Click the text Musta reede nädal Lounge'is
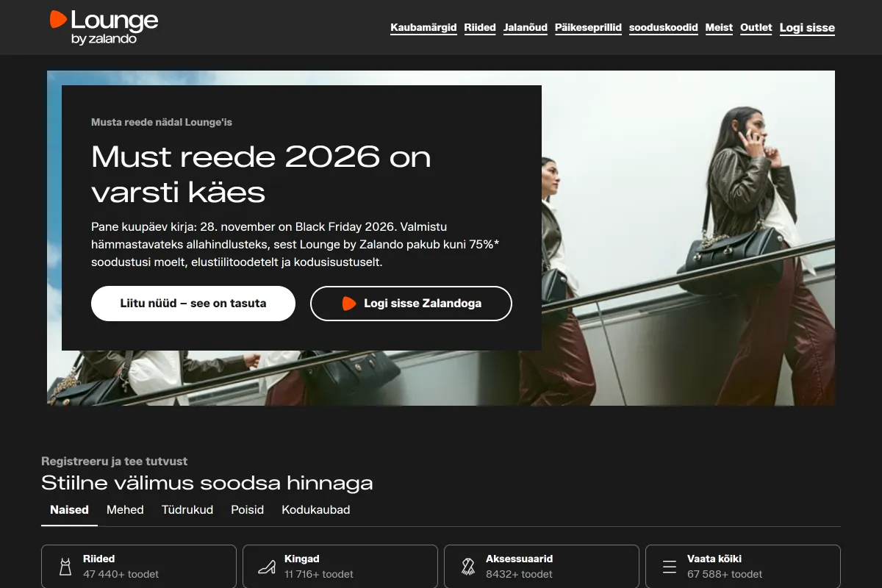 [162, 122]
